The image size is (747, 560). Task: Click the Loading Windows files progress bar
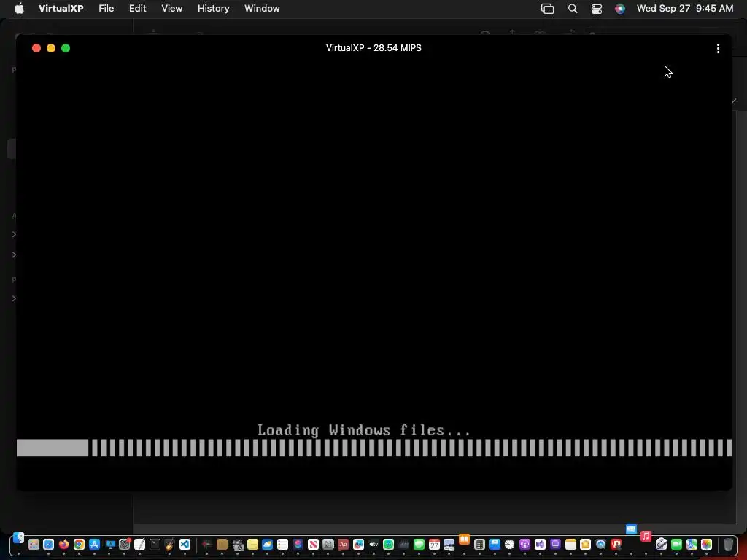tap(374, 448)
